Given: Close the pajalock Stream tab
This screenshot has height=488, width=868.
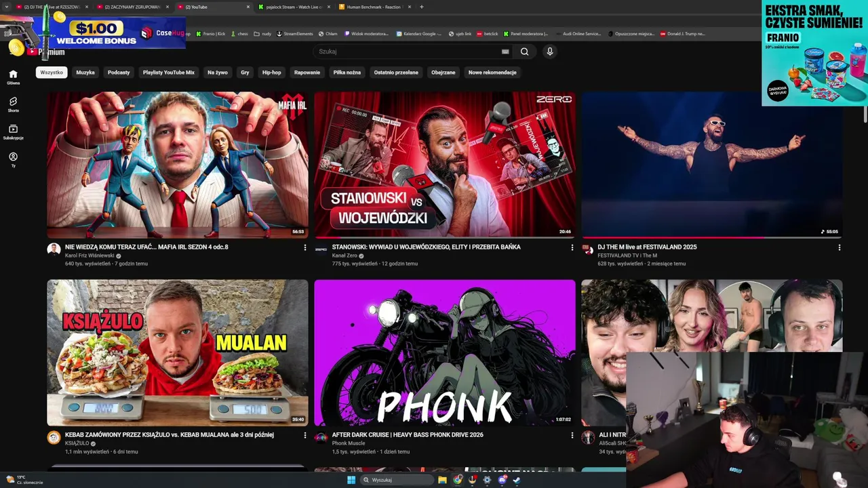Looking at the screenshot, I should pyautogui.click(x=329, y=7).
